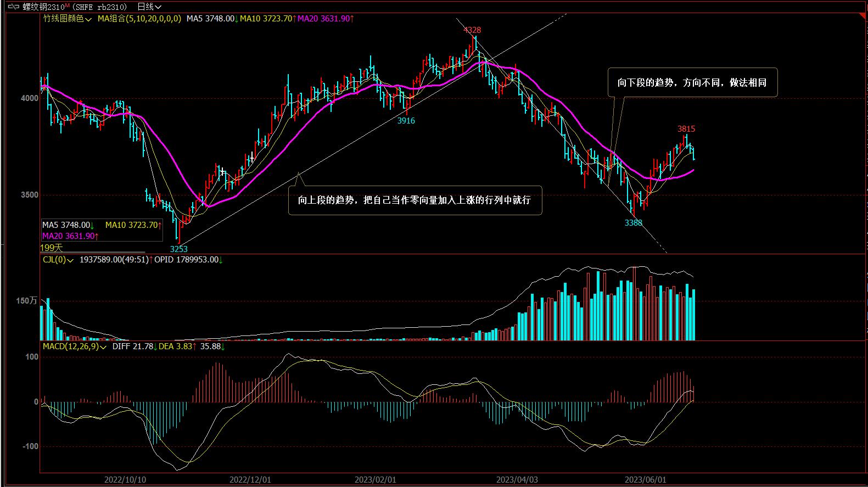Click the 螺纹钢2310 contract title
Viewport: 868px width, 487px height.
point(43,7)
